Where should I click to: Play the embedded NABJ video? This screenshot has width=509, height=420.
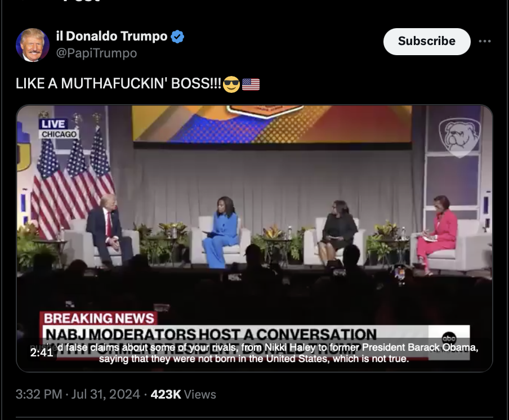(254, 238)
